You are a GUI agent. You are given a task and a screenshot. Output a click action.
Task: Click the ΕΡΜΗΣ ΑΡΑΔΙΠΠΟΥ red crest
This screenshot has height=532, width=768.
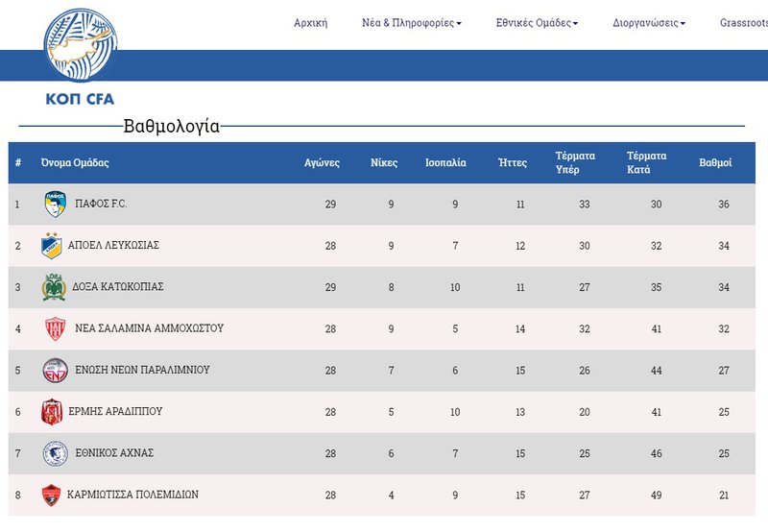[x=52, y=412]
